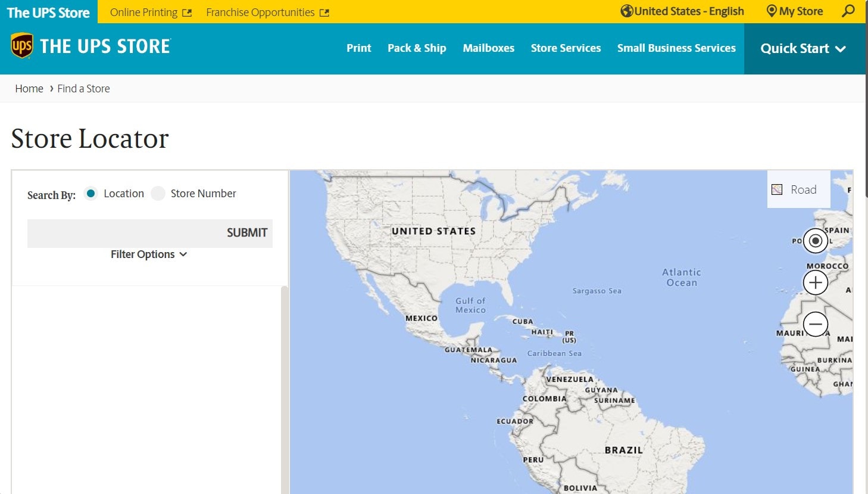The height and width of the screenshot is (494, 868).
Task: Click Franchise Opportunities external link icon
Action: pos(324,13)
